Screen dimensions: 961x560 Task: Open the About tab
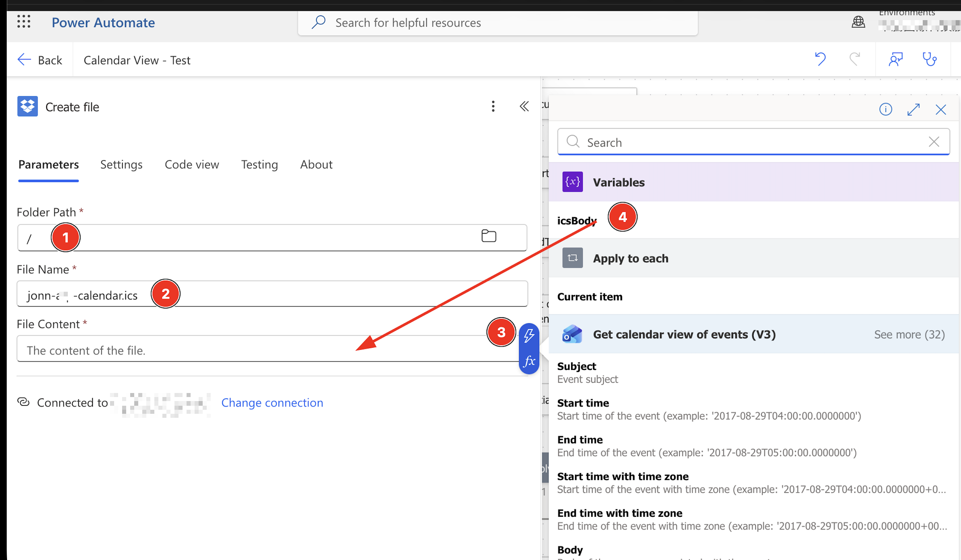coord(316,165)
